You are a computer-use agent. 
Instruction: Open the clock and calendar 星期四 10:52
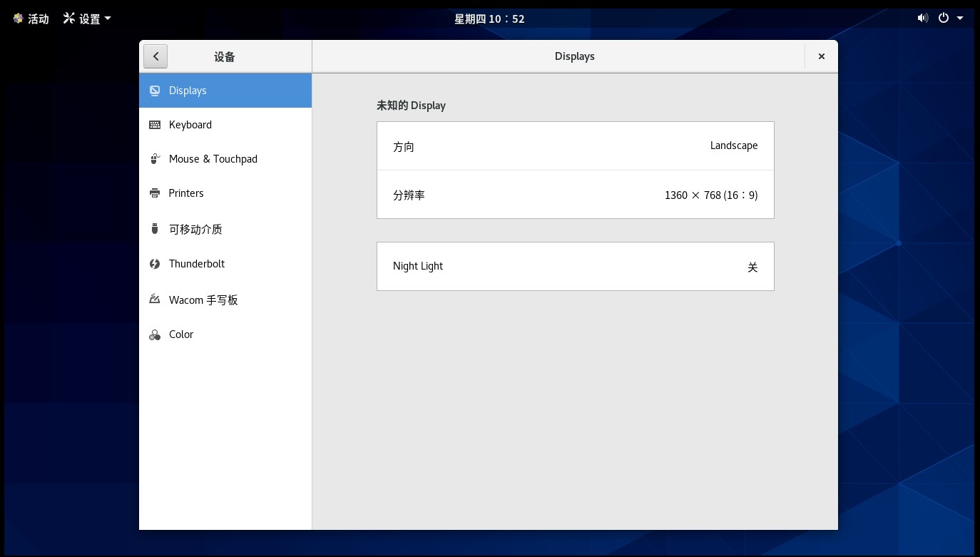[x=489, y=19]
